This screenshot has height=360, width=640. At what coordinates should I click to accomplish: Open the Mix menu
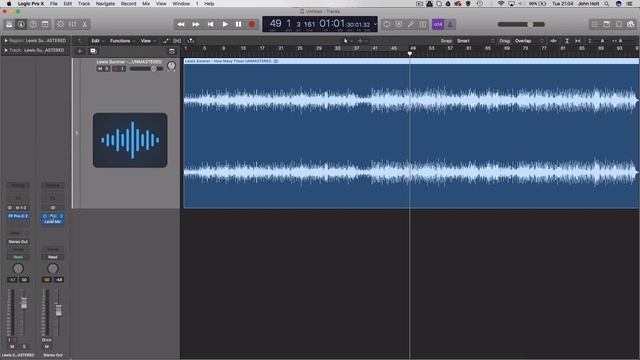(146, 4)
